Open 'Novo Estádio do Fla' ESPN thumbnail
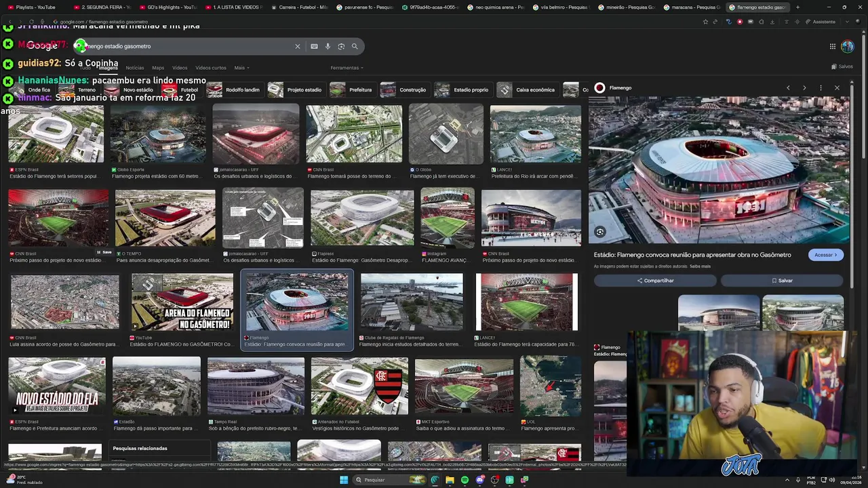The width and height of the screenshot is (868, 488). click(x=57, y=386)
